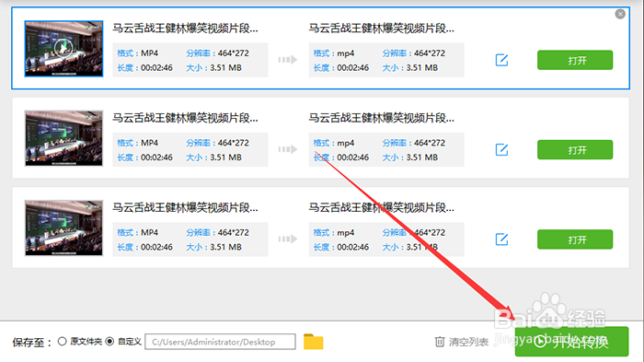Image resolution: width=644 pixels, height=362 pixels.
Task: Select the second video thumbnail
Action: point(63,138)
